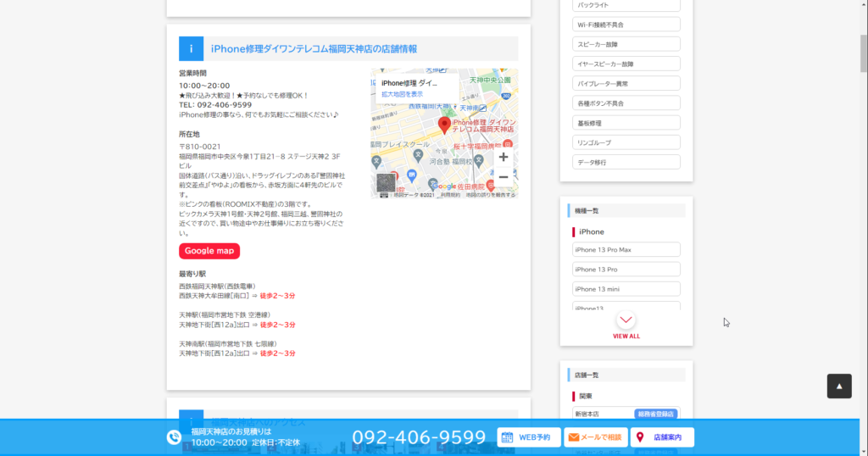Choose iPhone 13 mini model

(626, 289)
